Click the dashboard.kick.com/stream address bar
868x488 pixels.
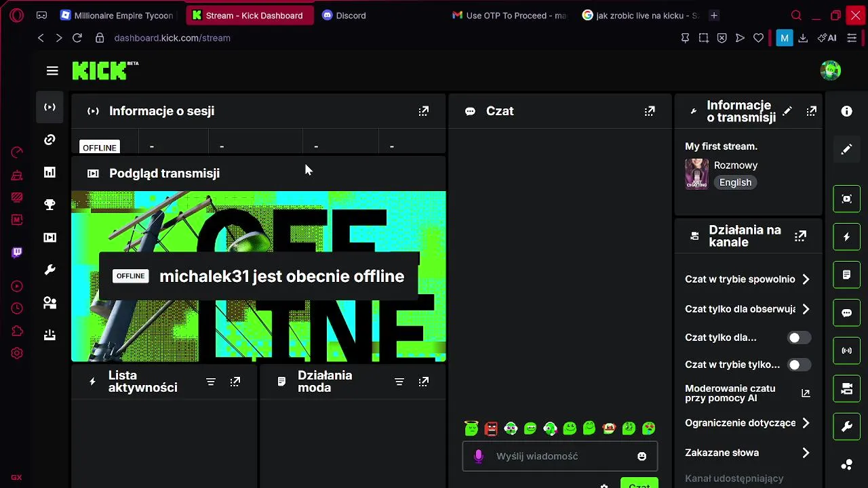click(x=172, y=38)
